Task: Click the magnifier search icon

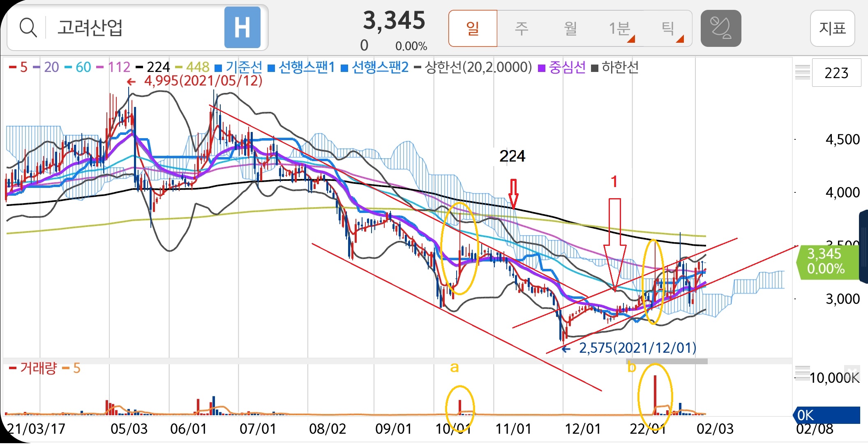Action: (28, 28)
